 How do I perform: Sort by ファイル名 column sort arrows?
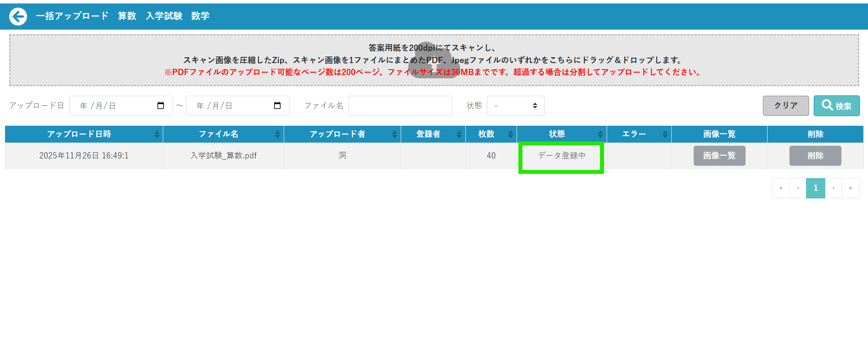(x=278, y=134)
